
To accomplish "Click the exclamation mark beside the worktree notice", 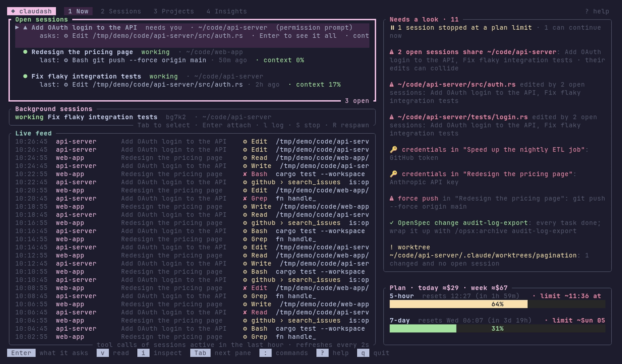I will (392, 247).
